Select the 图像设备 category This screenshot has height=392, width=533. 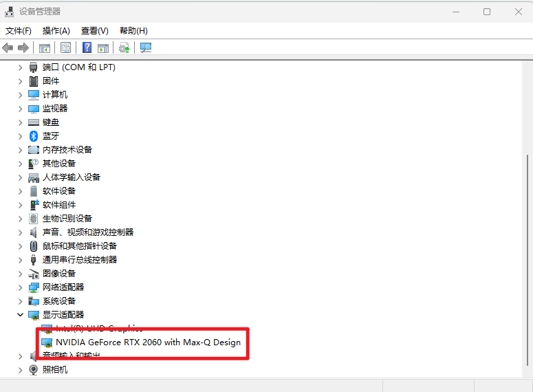coord(59,274)
